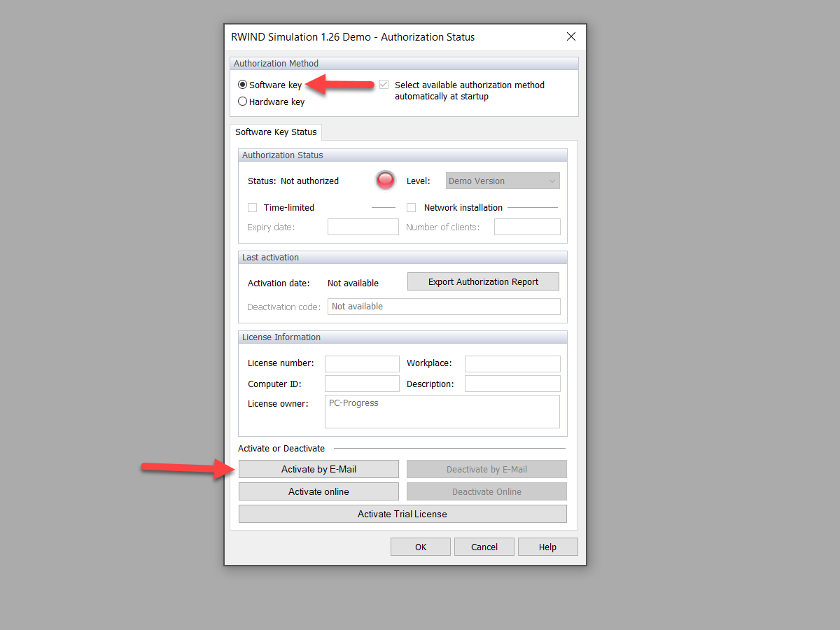Activate the trial license
This screenshot has height=630, width=840.
click(402, 513)
